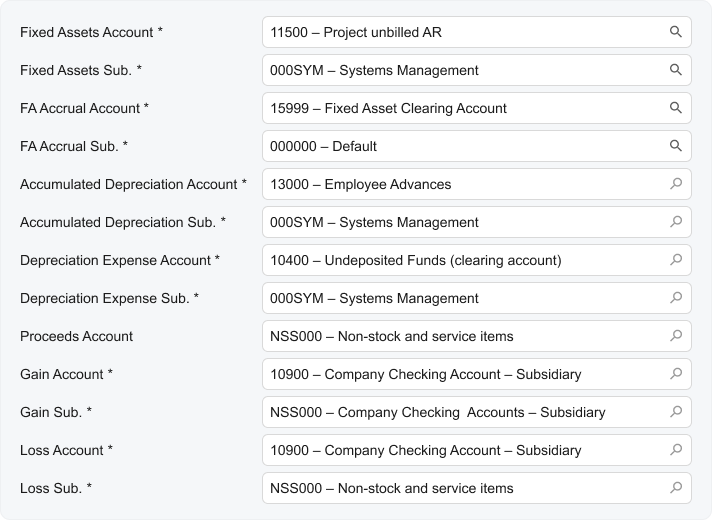Click the 000000 Default subaccount field
Viewport: 712px width, 520px height.
pyautogui.click(x=460, y=146)
